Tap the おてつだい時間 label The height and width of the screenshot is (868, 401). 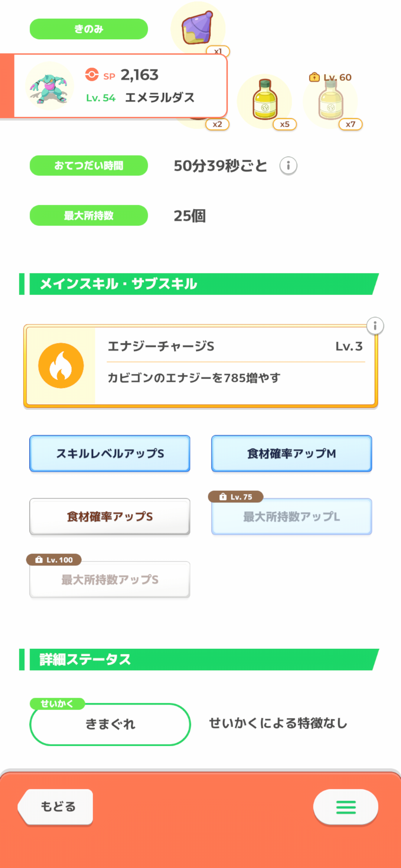(x=89, y=165)
